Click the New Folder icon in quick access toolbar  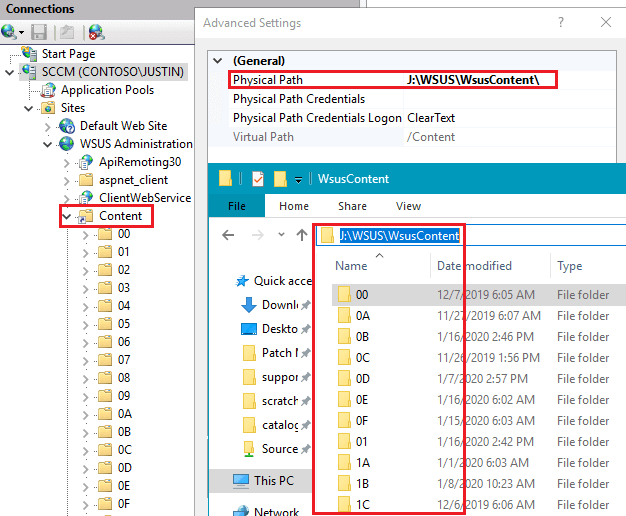280,179
